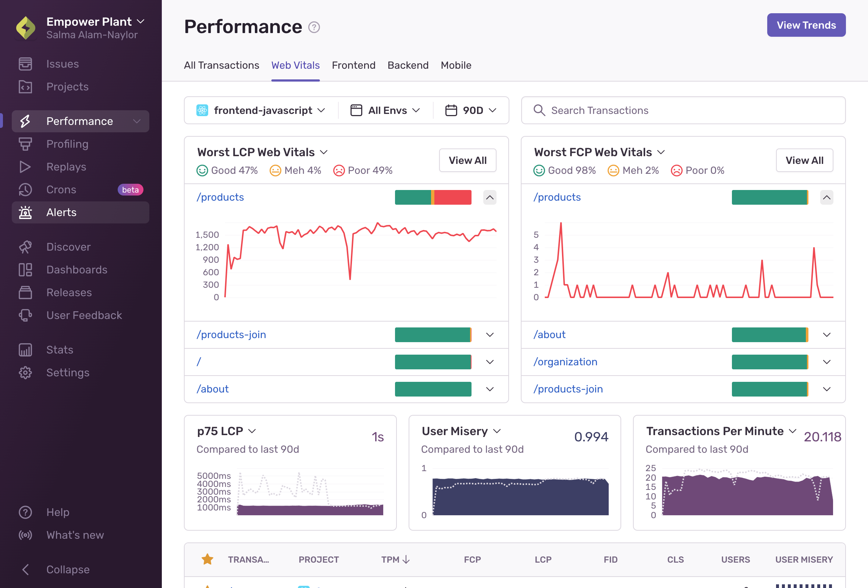Open Stats section
Image resolution: width=868 pixels, height=588 pixels.
point(80,349)
